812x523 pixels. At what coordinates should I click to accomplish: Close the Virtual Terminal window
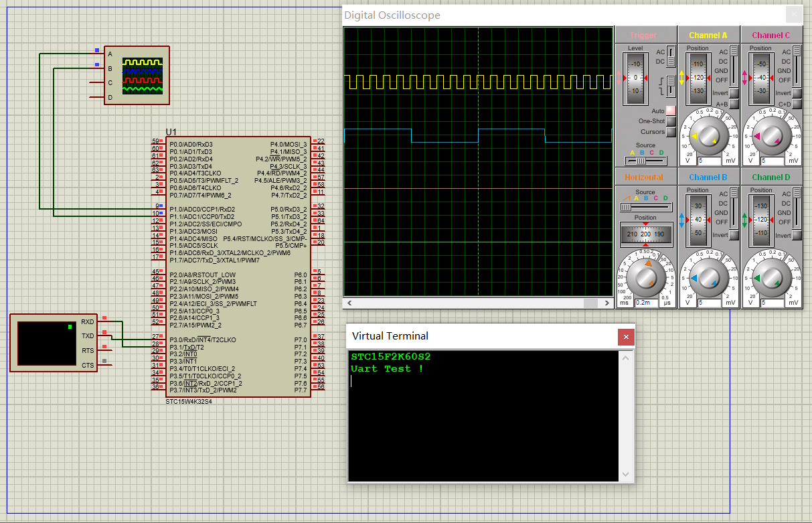(x=625, y=336)
